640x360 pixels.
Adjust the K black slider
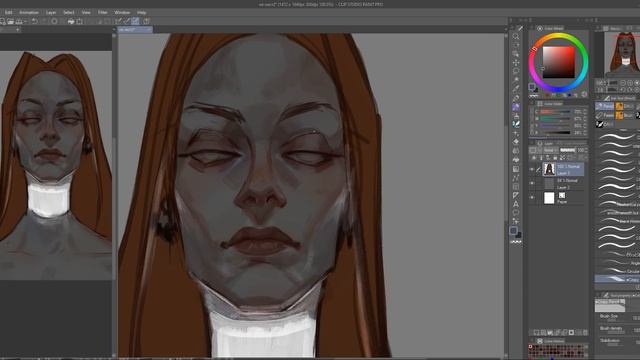click(556, 132)
